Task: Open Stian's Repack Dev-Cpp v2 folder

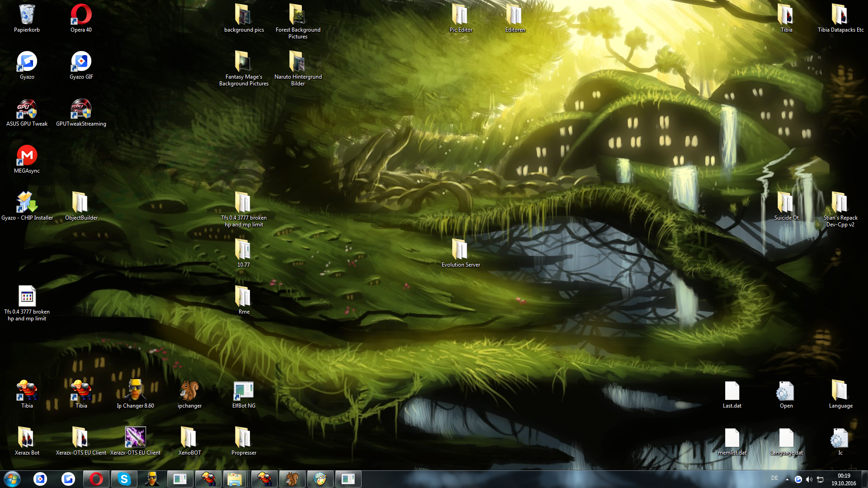Action: click(x=841, y=209)
